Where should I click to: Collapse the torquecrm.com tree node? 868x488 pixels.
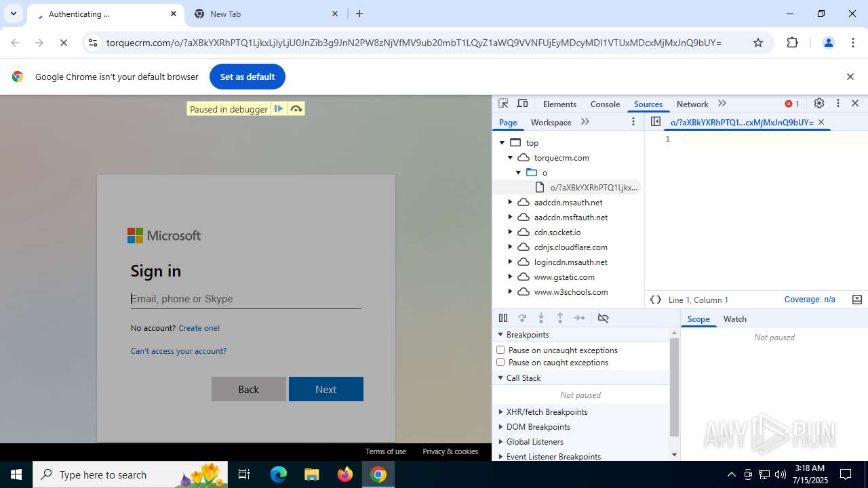tap(511, 158)
